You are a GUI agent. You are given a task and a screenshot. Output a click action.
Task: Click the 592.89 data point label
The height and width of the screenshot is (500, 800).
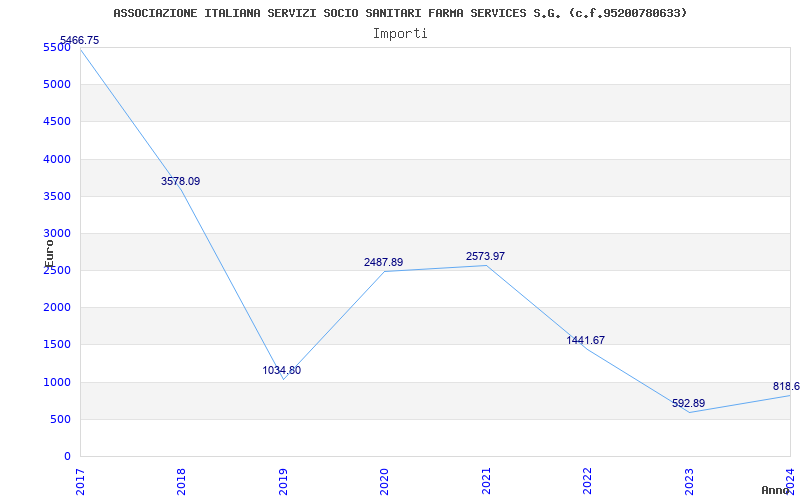pos(689,404)
